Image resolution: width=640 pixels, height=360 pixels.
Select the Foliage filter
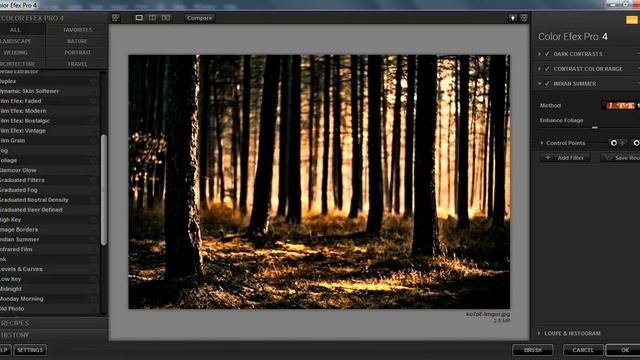click(x=49, y=160)
